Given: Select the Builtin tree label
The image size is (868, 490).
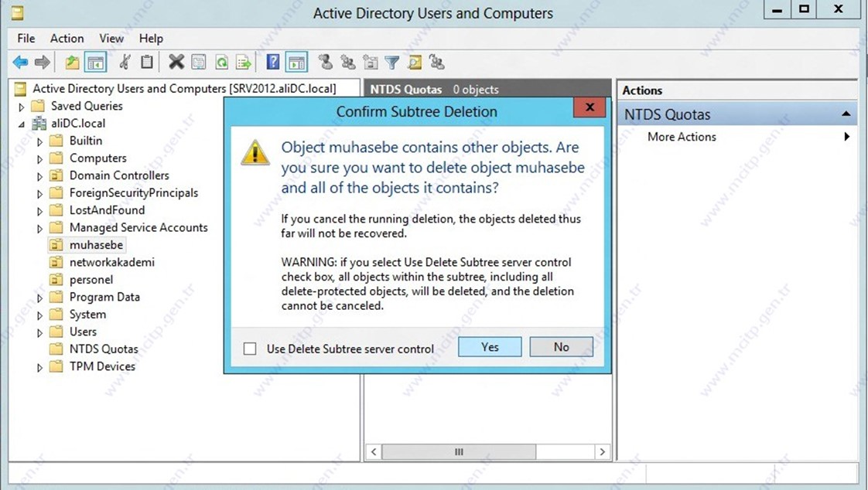Looking at the screenshot, I should point(86,141).
